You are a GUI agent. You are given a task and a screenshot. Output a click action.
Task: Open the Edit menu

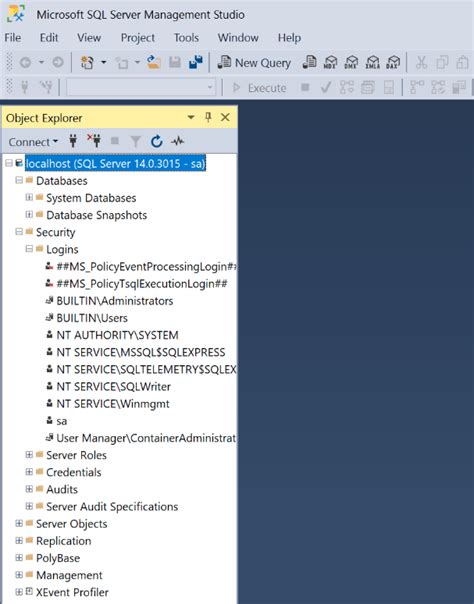tap(49, 38)
